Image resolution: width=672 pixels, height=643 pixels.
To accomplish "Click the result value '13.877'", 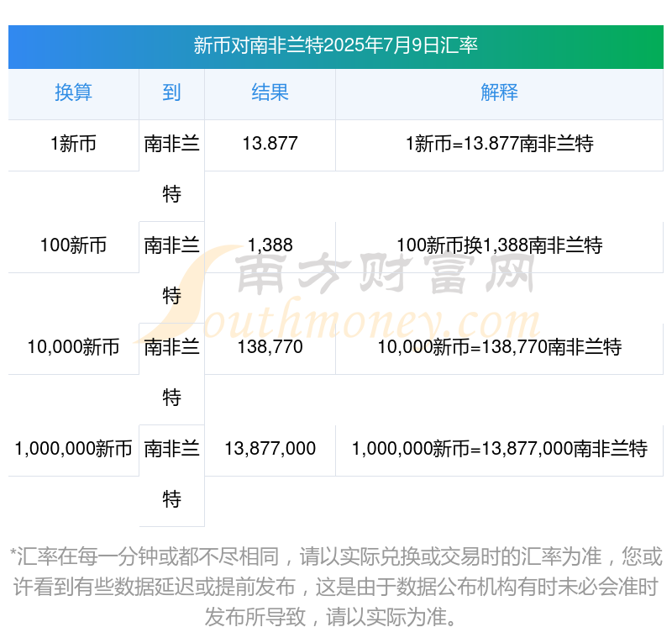I will (270, 143).
